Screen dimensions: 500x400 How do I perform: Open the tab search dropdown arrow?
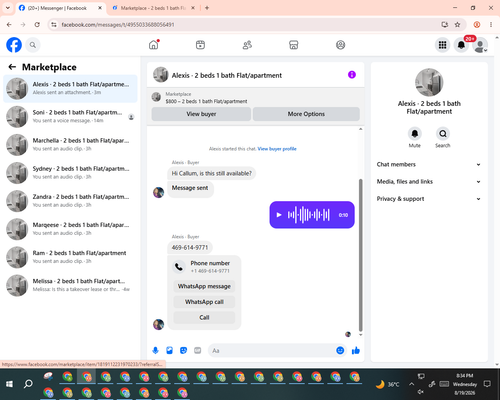click(8, 8)
